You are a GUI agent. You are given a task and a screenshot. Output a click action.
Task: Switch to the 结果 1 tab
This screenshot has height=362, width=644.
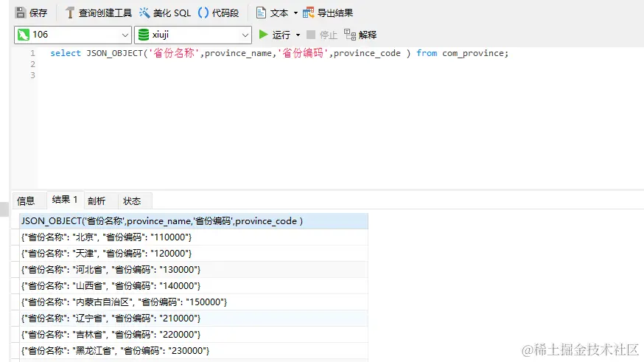click(x=65, y=200)
